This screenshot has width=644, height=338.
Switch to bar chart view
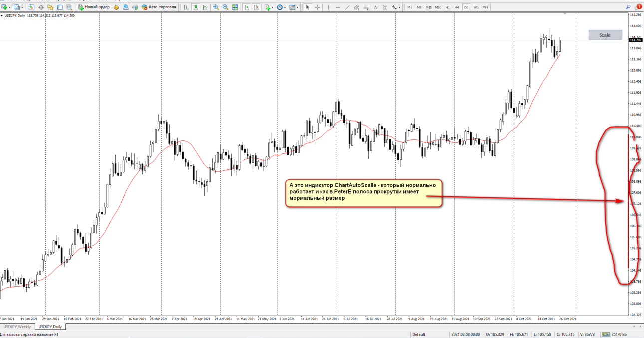(x=186, y=7)
